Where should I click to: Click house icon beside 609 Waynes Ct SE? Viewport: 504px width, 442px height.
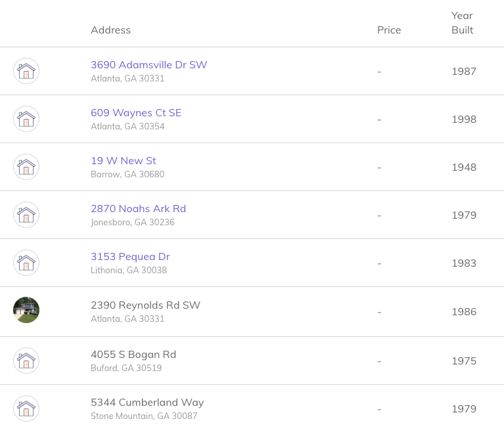coord(26,119)
